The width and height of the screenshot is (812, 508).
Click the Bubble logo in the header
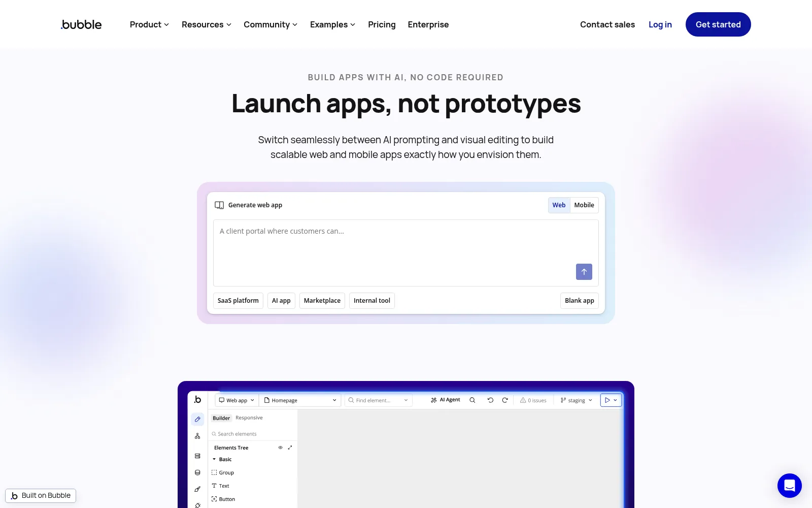[81, 24]
